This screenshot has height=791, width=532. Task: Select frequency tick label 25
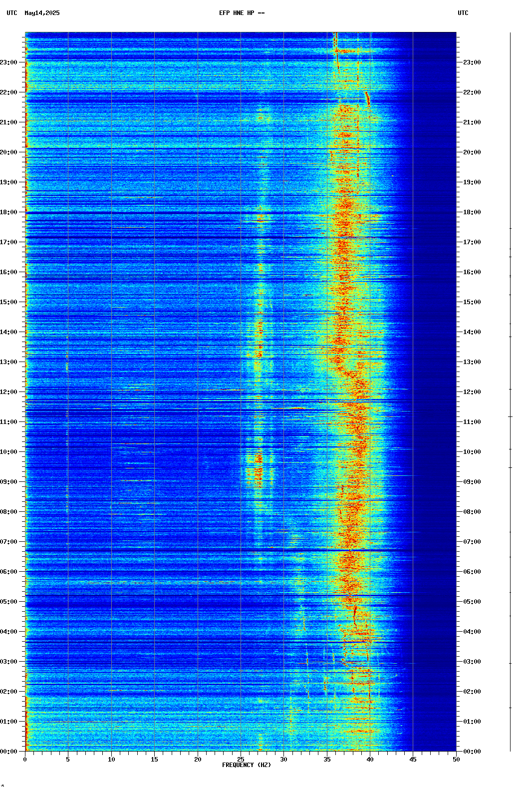click(x=241, y=760)
